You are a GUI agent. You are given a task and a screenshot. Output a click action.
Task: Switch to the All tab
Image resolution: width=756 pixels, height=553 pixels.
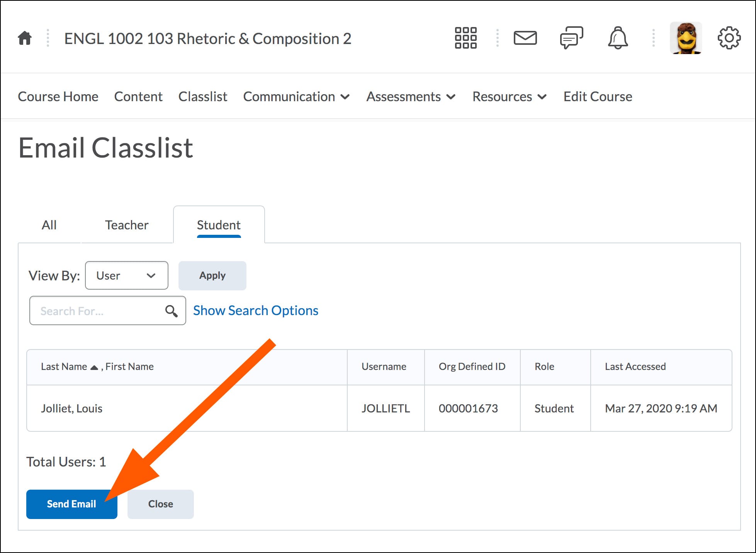pyautogui.click(x=49, y=225)
